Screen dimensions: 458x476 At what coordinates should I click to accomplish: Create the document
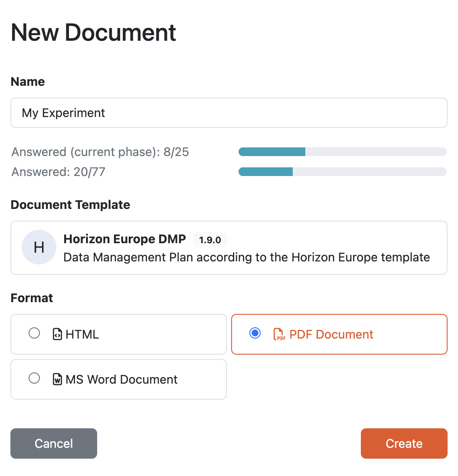point(404,443)
